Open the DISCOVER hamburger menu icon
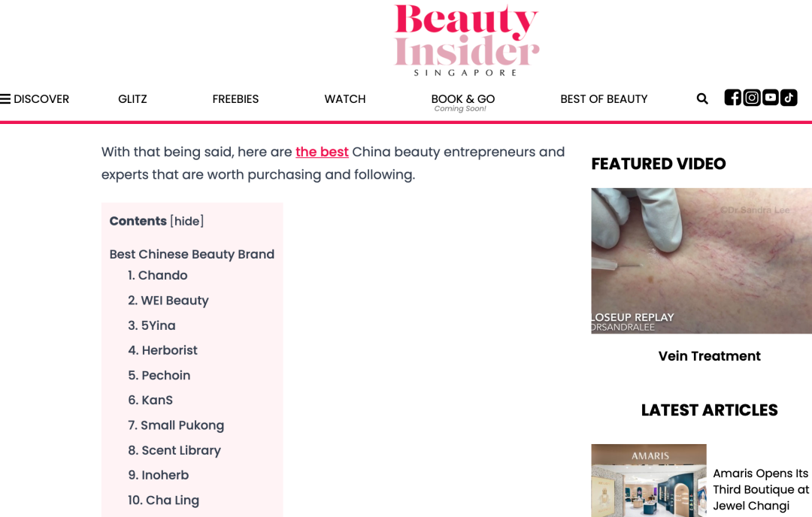 click(5, 99)
